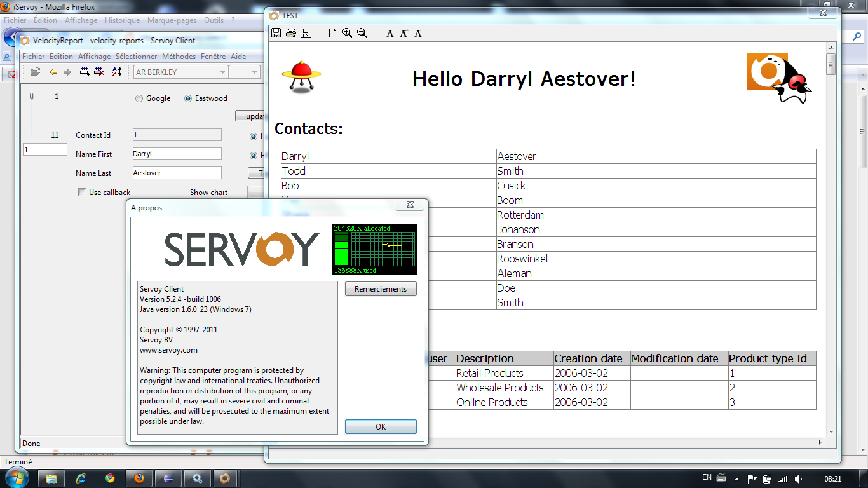Open Sélectionner menu in Servoy Client
Screen dimensions: 868x488
(x=137, y=57)
